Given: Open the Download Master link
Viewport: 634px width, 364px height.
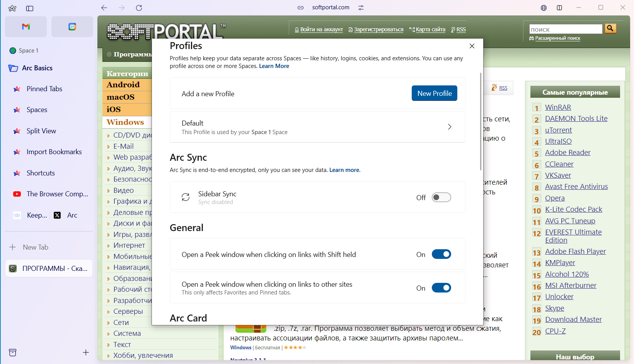Looking at the screenshot, I should 573,320.
